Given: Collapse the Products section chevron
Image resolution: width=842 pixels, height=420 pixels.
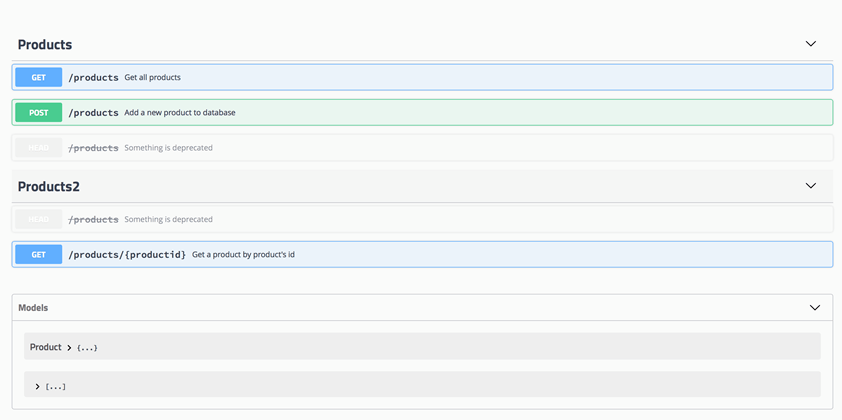Looking at the screenshot, I should [x=811, y=44].
